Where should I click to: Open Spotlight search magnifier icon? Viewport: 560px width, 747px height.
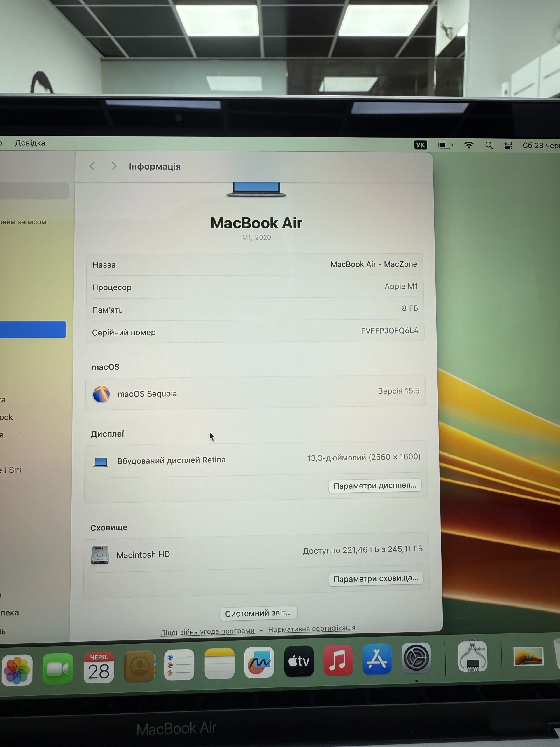tap(489, 146)
